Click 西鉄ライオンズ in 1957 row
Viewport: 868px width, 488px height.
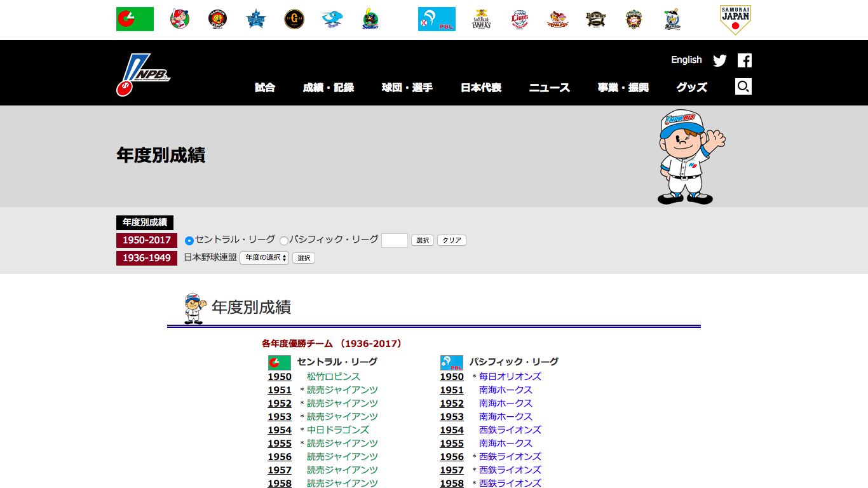510,470
